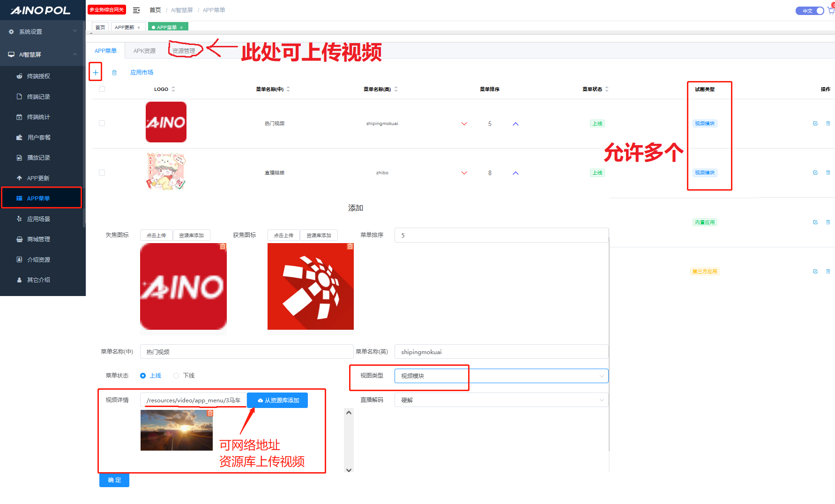Click the trash icon beside 应用市场
835x504 pixels.
(x=114, y=73)
